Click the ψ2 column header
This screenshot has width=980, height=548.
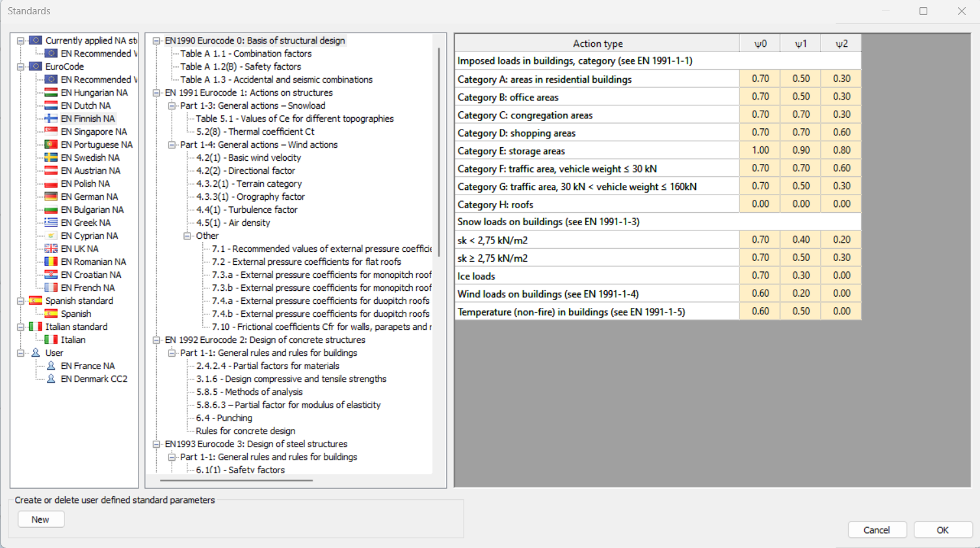pyautogui.click(x=841, y=44)
